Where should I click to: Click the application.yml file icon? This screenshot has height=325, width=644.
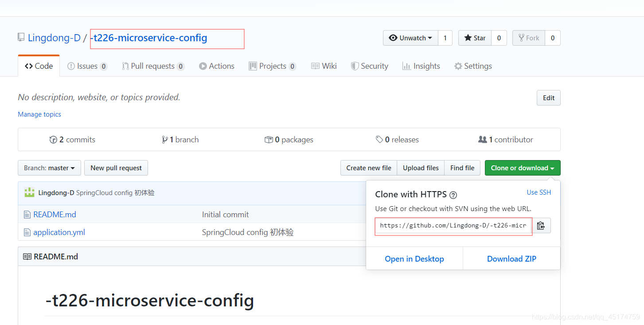pyautogui.click(x=27, y=232)
